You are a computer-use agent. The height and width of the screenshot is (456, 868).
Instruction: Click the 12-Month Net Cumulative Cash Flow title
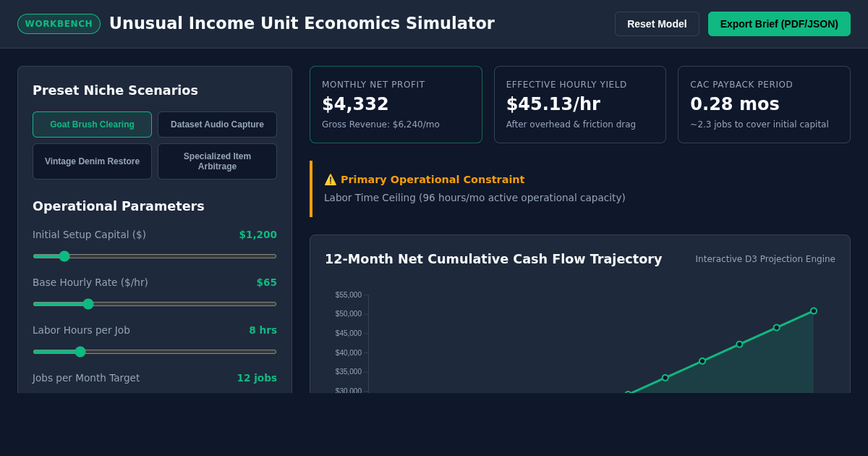pos(493,259)
